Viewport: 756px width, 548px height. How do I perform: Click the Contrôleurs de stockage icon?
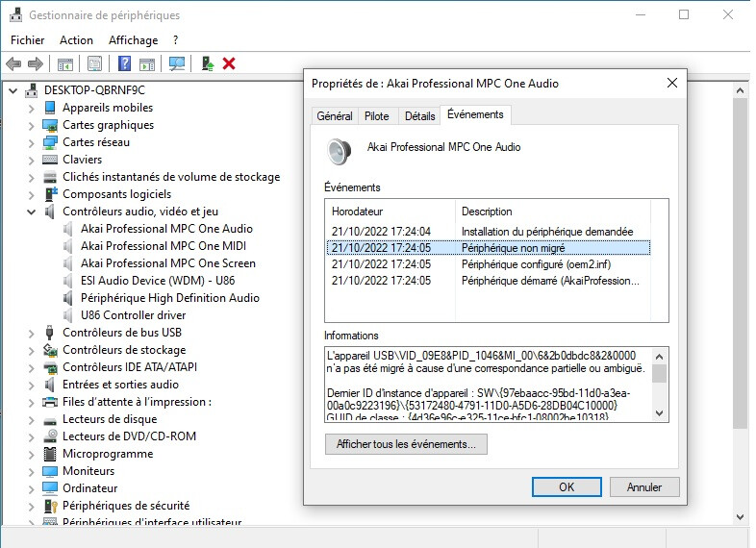50,350
